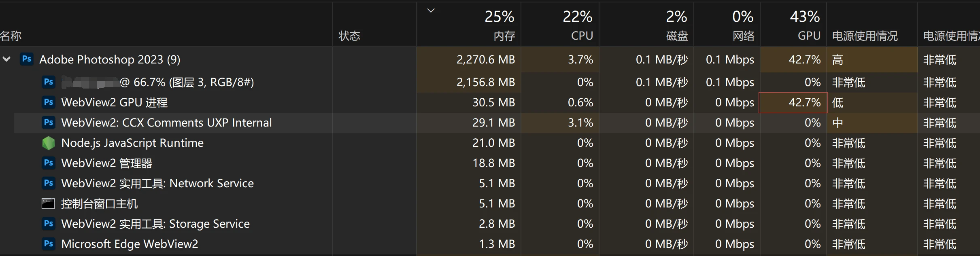Screen dimensions: 980x256
Task: Click the Adobe Photoshop 2023 group icon
Action: coord(27,59)
